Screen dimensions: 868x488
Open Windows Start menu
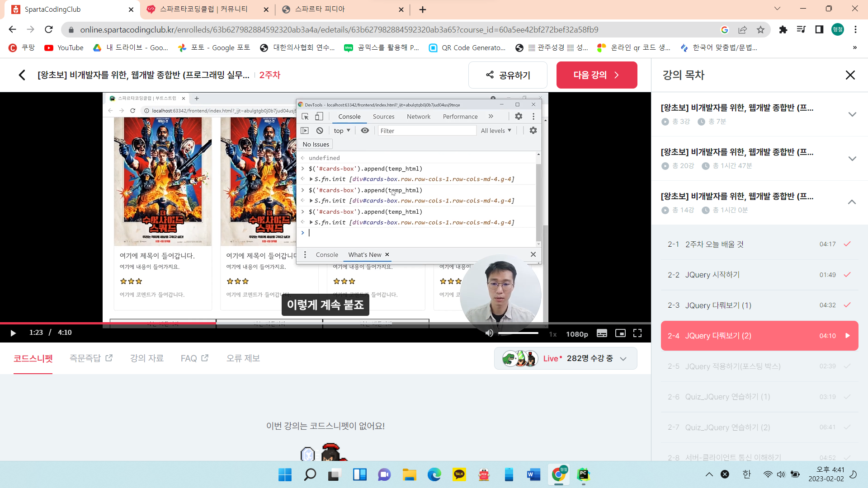point(285,474)
